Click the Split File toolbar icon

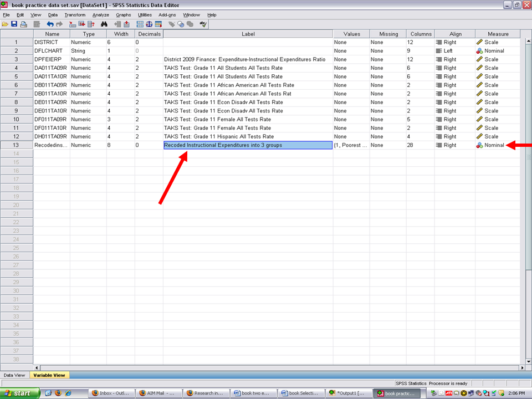pyautogui.click(x=140, y=24)
